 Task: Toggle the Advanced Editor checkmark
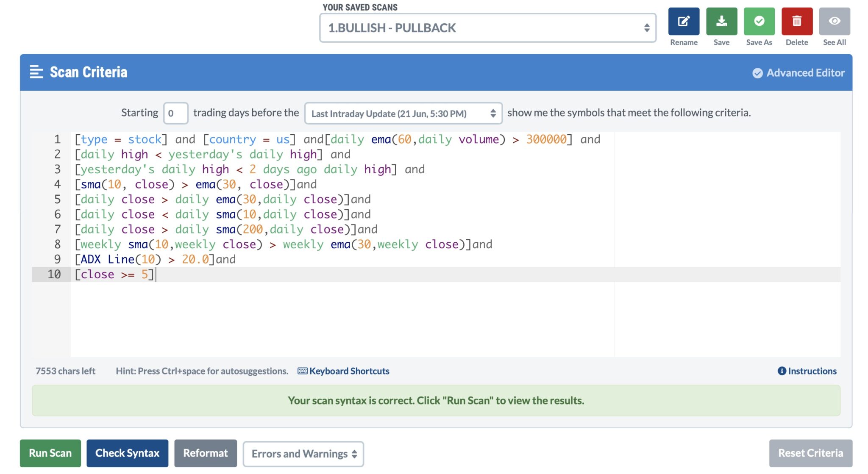click(757, 73)
